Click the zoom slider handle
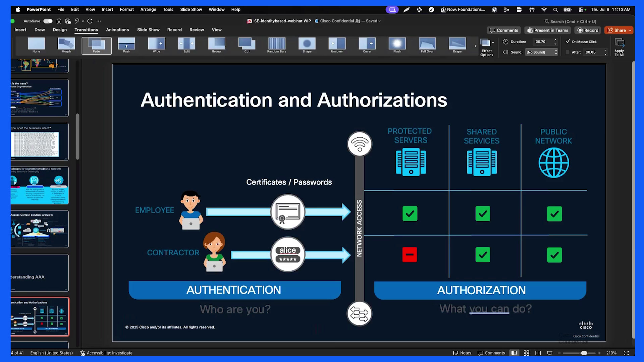The image size is (644, 362). coord(584,353)
